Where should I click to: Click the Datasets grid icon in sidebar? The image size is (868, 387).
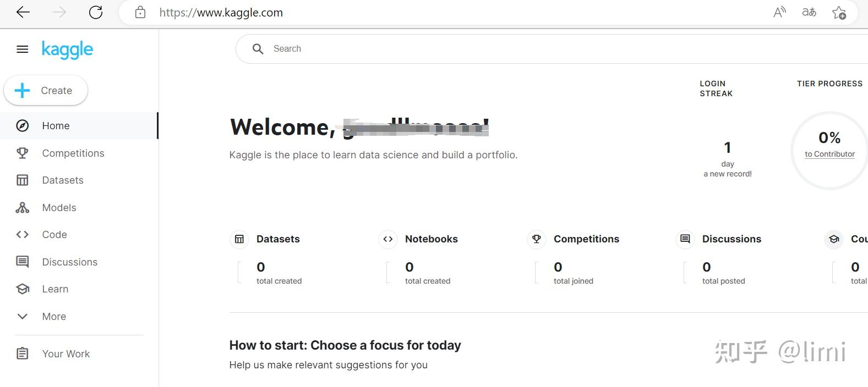tap(22, 180)
